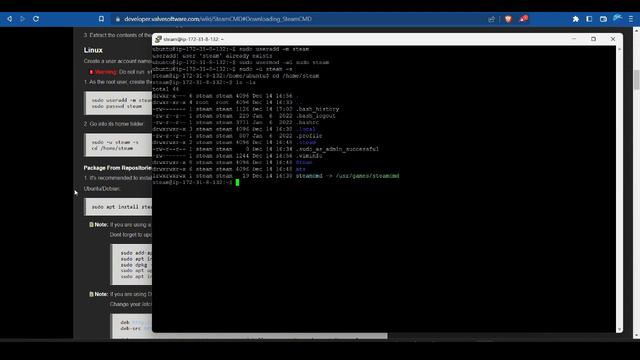Click the terminal scrollbar up arrow

tap(620, 49)
